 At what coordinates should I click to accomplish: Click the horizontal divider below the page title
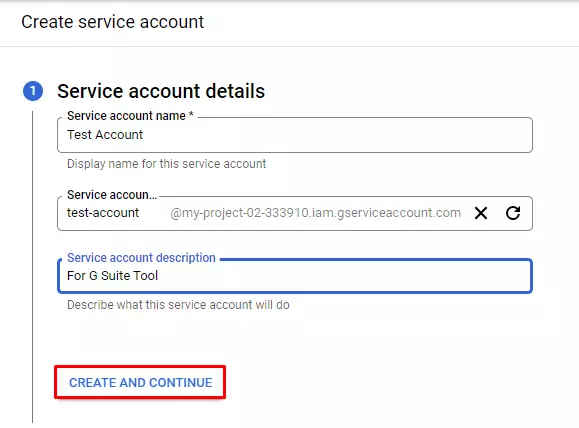[290, 47]
